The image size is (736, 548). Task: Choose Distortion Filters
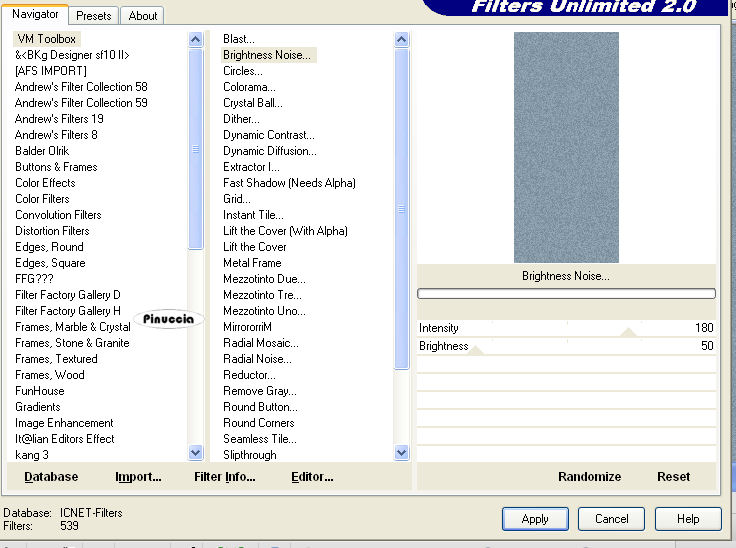(x=52, y=231)
